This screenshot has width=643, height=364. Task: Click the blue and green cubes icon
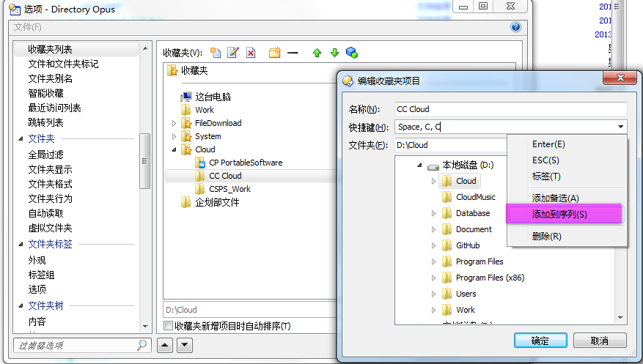point(352,53)
